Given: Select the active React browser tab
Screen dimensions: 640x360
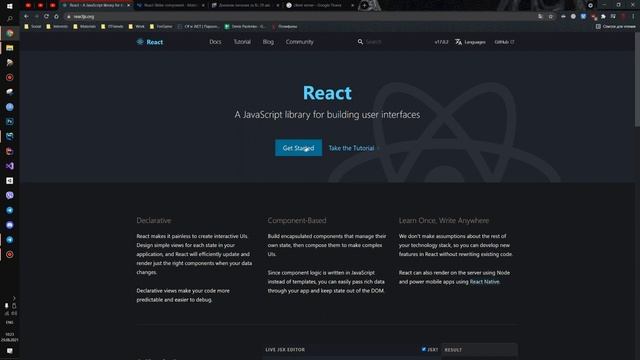Looking at the screenshot, I should (x=96, y=5).
